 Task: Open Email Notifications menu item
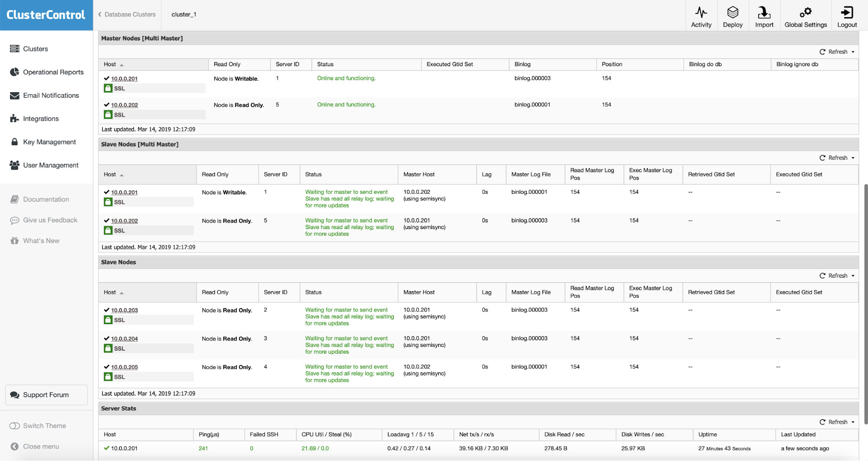pyautogui.click(x=51, y=95)
